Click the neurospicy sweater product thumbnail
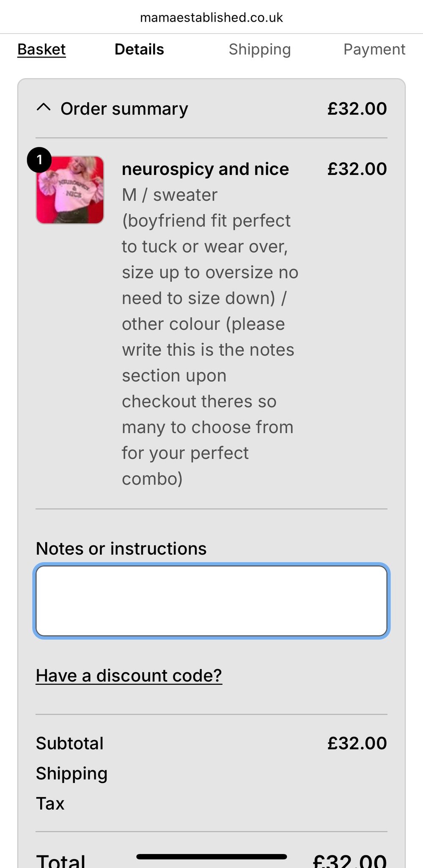 (x=70, y=190)
